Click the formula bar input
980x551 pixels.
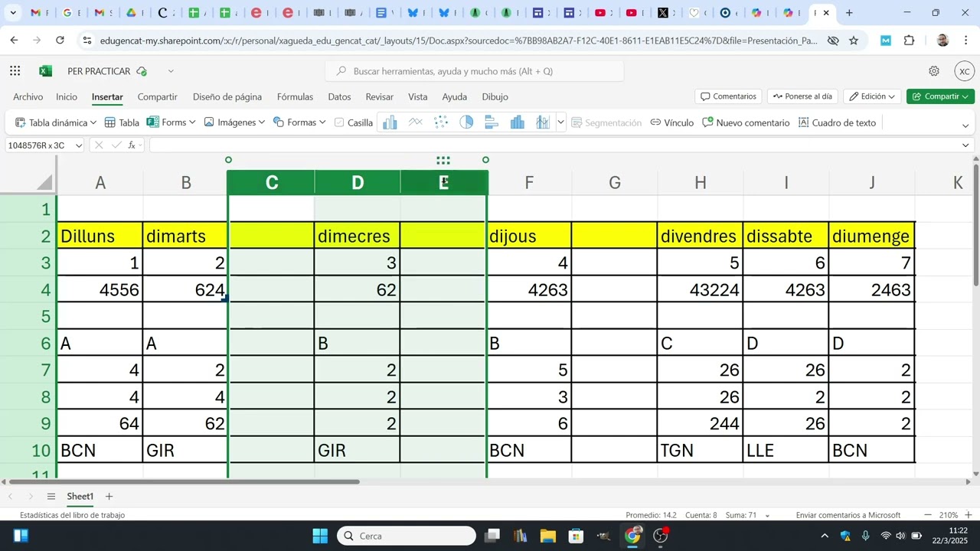pyautogui.click(x=555, y=145)
